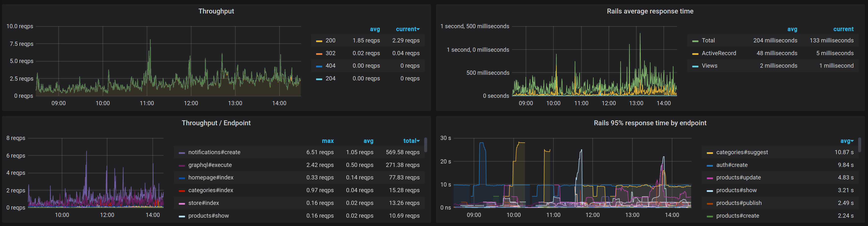
Task: Sort Throughput / Endpoint legend by avg
Action: (x=368, y=141)
